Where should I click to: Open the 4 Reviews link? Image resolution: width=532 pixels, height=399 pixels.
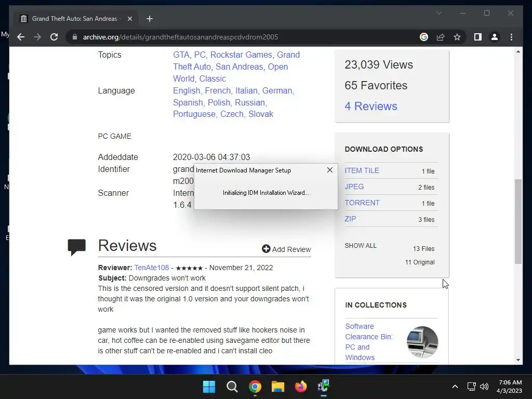(371, 106)
